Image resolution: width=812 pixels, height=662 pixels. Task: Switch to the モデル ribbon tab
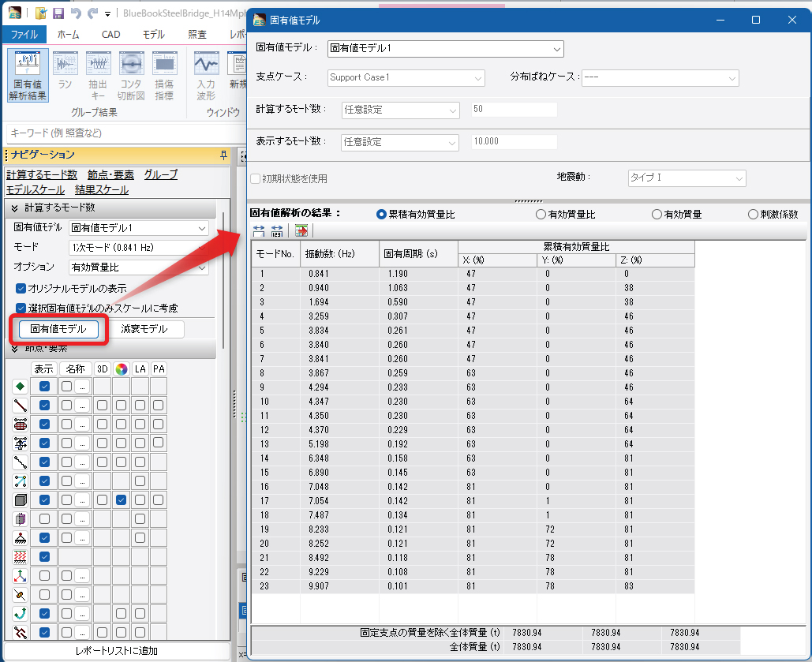click(154, 35)
